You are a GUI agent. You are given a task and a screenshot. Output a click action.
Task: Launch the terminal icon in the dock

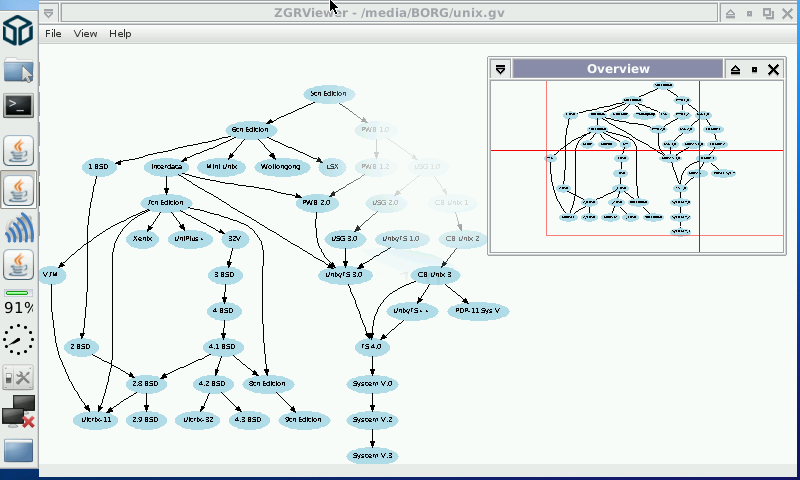coord(18,106)
